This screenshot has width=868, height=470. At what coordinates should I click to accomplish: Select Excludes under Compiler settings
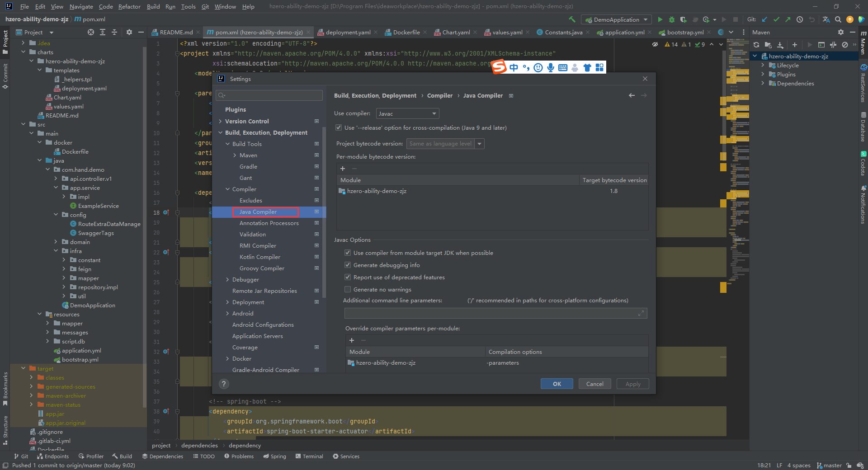251,201
